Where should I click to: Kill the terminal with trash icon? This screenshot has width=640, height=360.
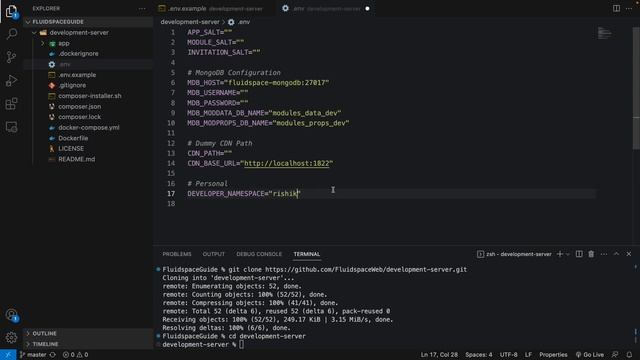pyautogui.click(x=591, y=254)
